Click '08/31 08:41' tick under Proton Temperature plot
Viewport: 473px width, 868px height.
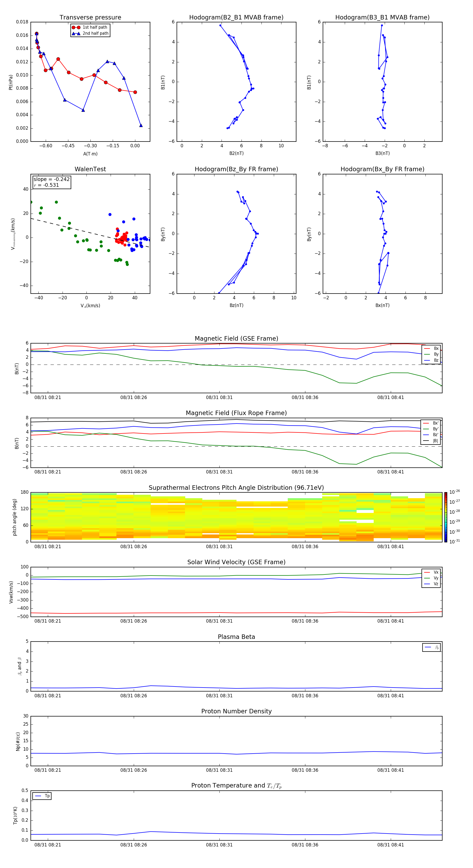tap(390, 845)
